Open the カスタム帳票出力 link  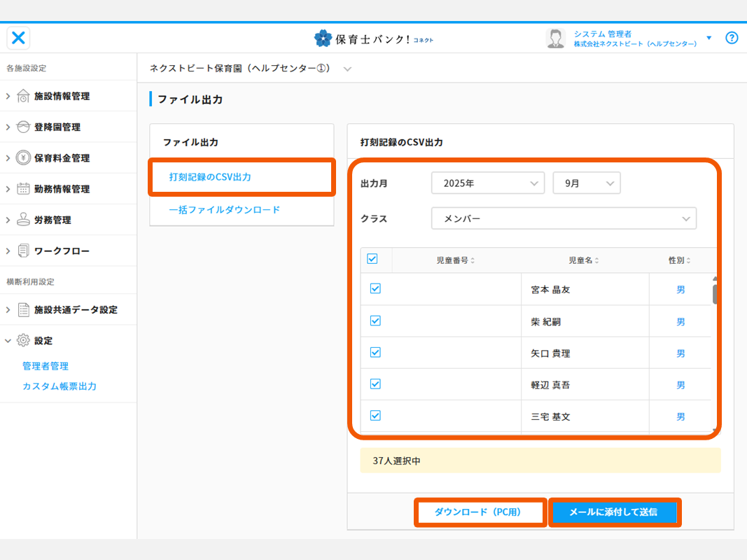(60, 386)
